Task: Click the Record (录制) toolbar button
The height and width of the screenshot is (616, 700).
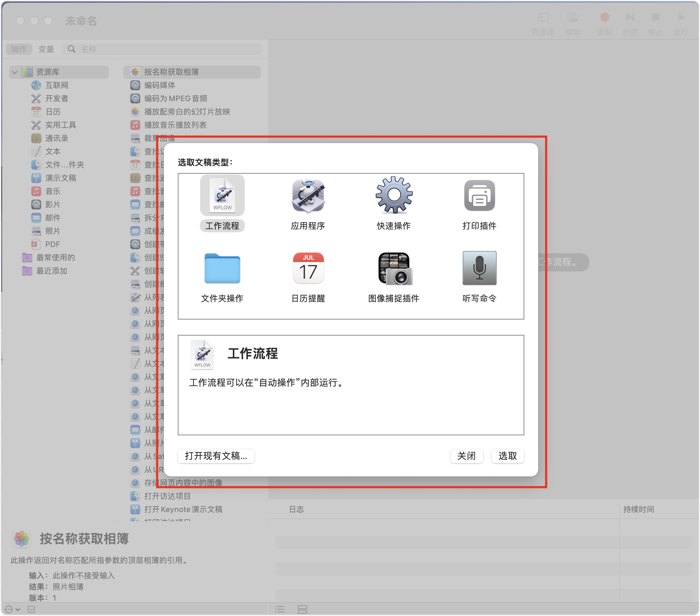Action: pyautogui.click(x=604, y=17)
